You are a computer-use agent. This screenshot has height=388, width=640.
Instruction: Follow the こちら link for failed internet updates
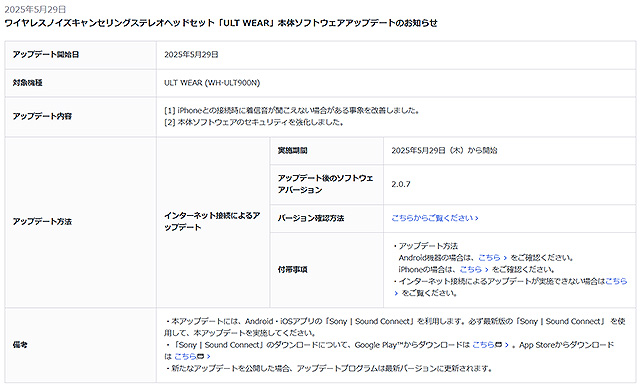(616, 281)
